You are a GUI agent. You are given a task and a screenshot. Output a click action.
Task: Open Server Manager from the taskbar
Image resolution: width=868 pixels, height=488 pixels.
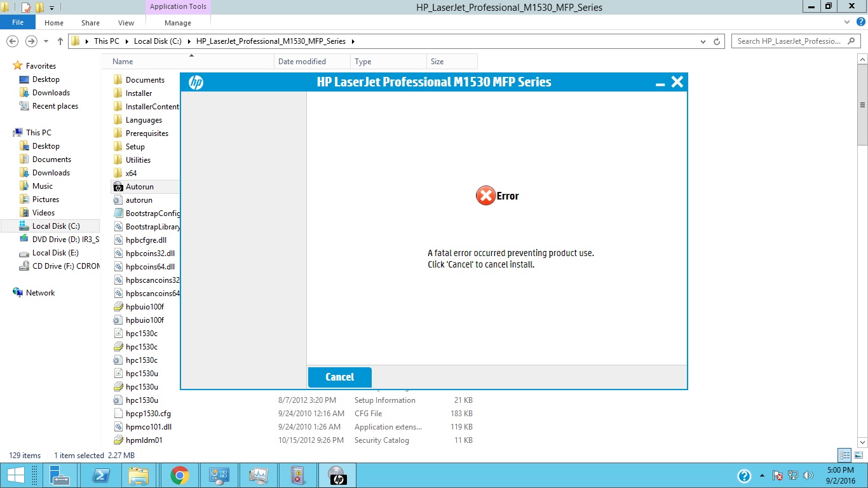coord(59,475)
